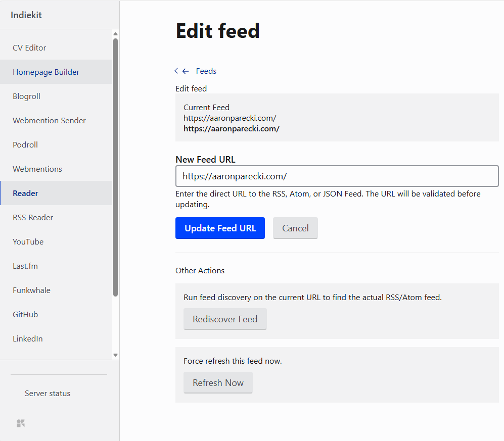Open the Feeds breadcrumb link
Viewport: 504px width, 441px height.
tap(206, 71)
